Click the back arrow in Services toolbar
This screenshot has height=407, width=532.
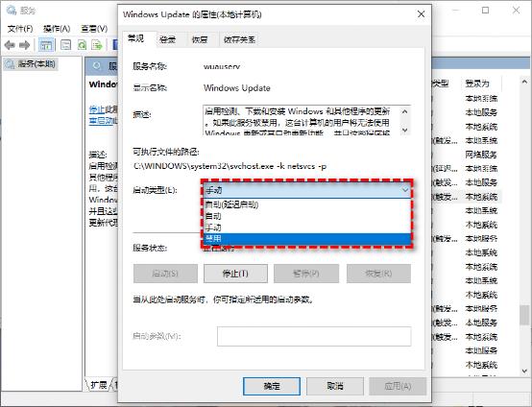[10, 45]
